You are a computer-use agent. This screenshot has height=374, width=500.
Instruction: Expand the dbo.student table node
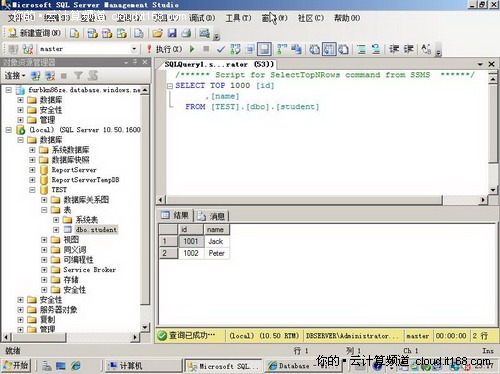(56, 230)
